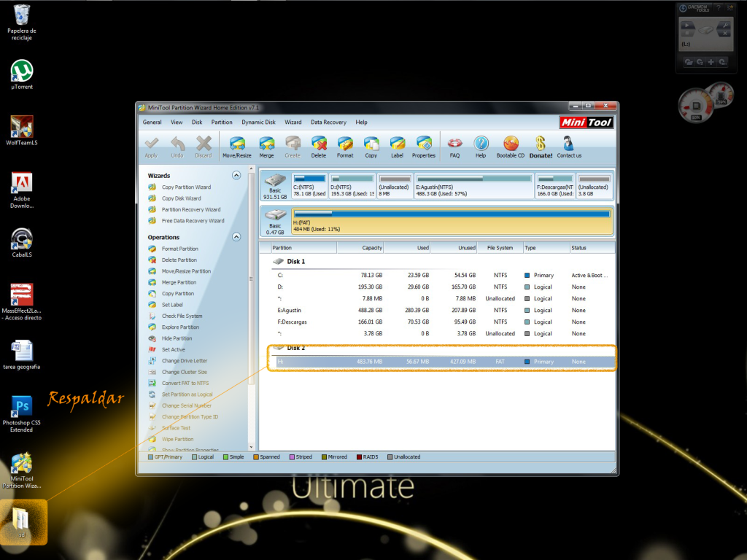Open the Dynamic Disk menu

tap(258, 122)
